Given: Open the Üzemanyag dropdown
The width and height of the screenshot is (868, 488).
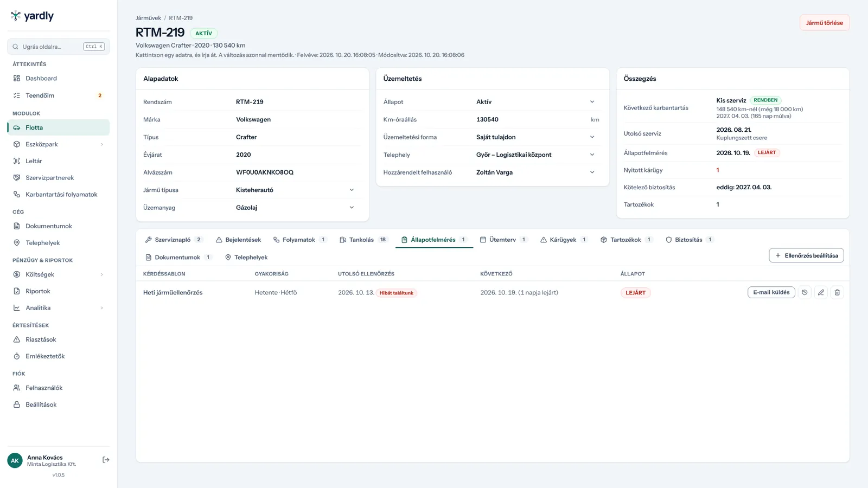Looking at the screenshot, I should pyautogui.click(x=297, y=208).
